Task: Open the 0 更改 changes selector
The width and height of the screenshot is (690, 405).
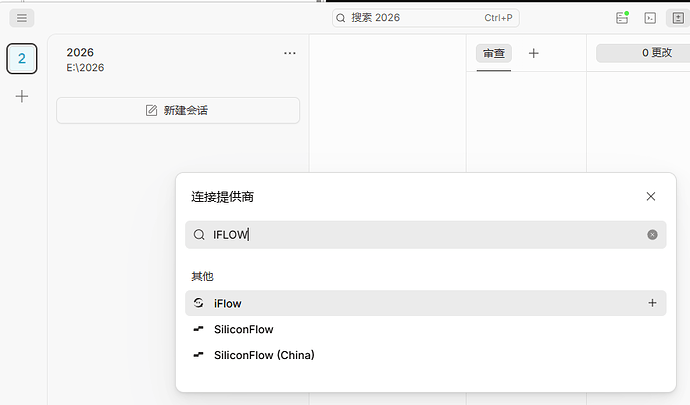Action: [x=643, y=53]
